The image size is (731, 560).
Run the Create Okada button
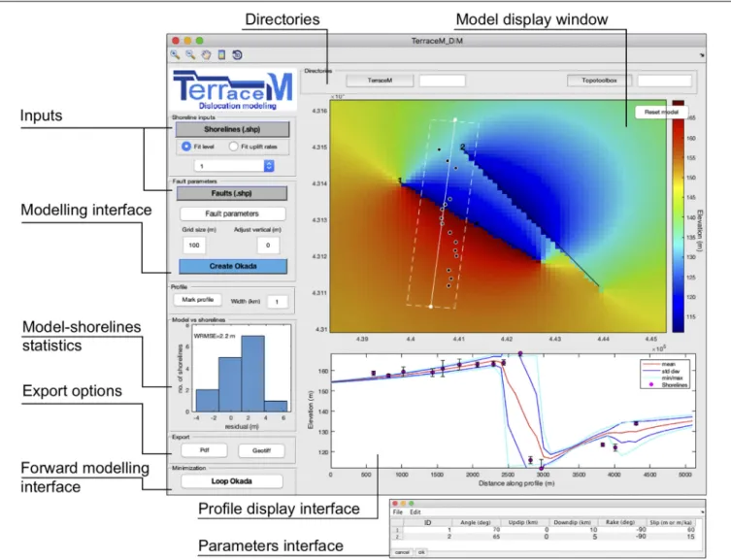[x=233, y=266]
